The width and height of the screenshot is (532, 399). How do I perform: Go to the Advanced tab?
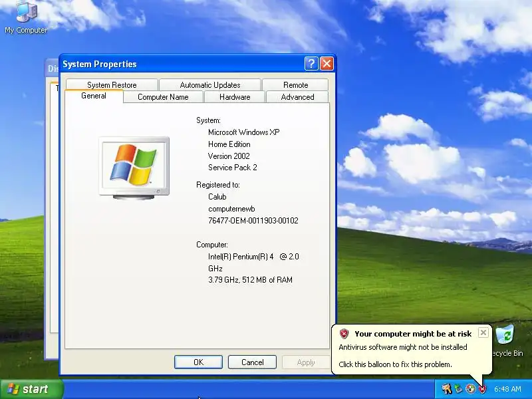click(x=297, y=97)
